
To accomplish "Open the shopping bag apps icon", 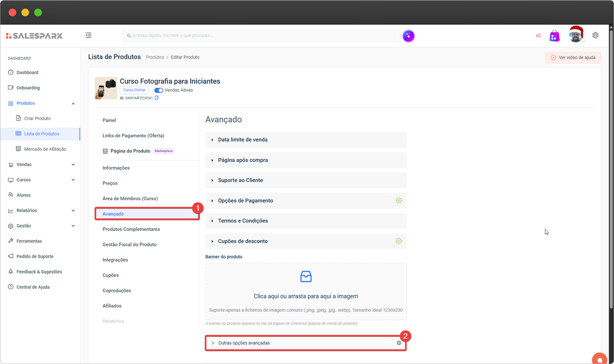I will click(554, 36).
